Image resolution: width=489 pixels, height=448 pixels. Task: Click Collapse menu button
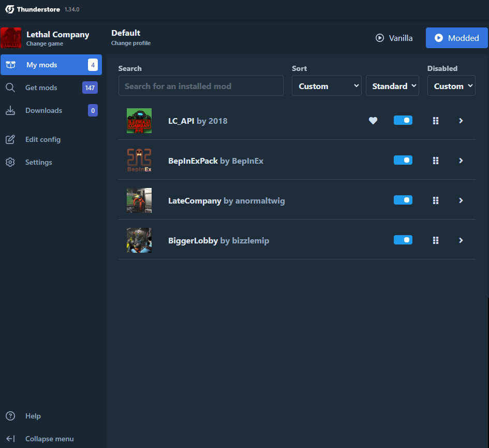click(x=51, y=439)
